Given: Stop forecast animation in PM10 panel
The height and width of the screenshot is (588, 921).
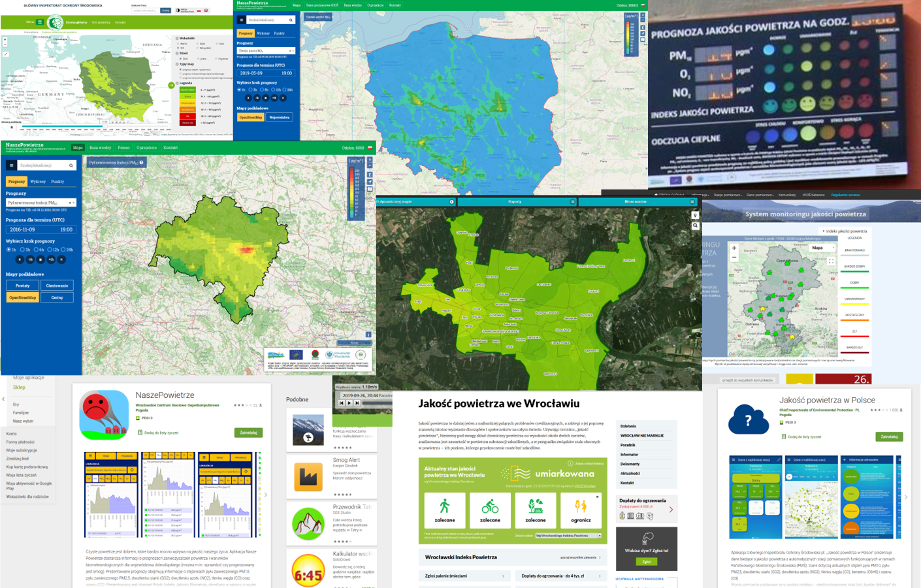Looking at the screenshot, I should click(x=40, y=259).
